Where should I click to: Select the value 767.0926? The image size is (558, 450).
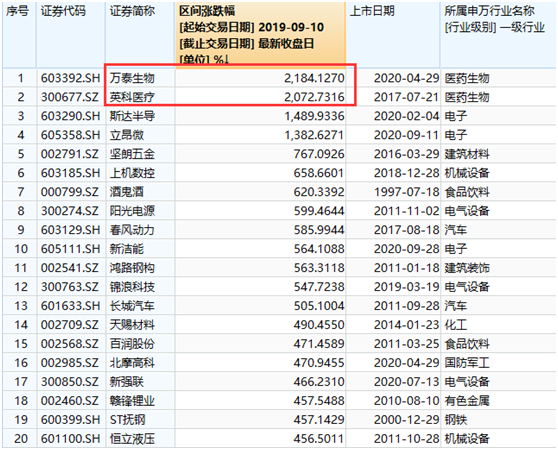(x=319, y=154)
